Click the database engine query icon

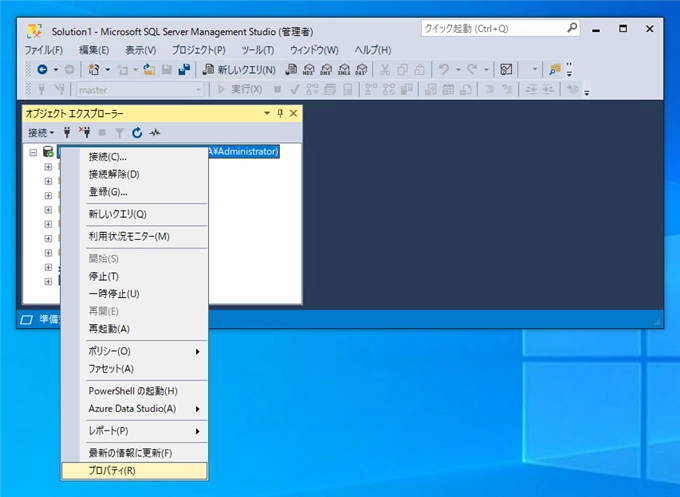point(291,69)
